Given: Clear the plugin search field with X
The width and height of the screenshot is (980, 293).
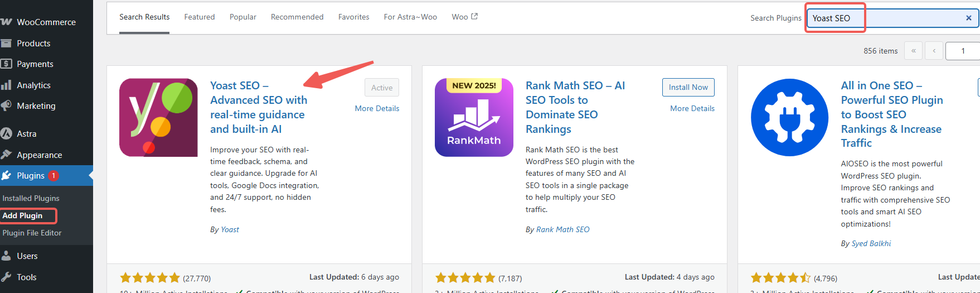Looking at the screenshot, I should pyautogui.click(x=968, y=18).
